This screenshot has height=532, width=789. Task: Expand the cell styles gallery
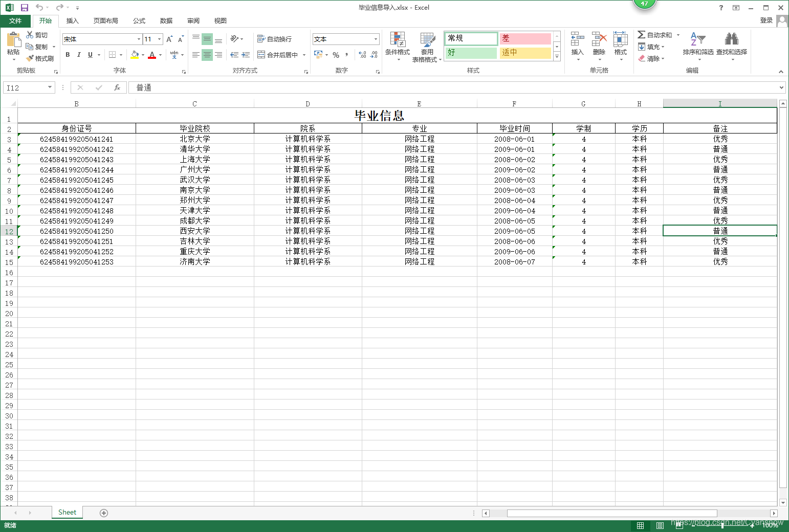click(x=557, y=56)
